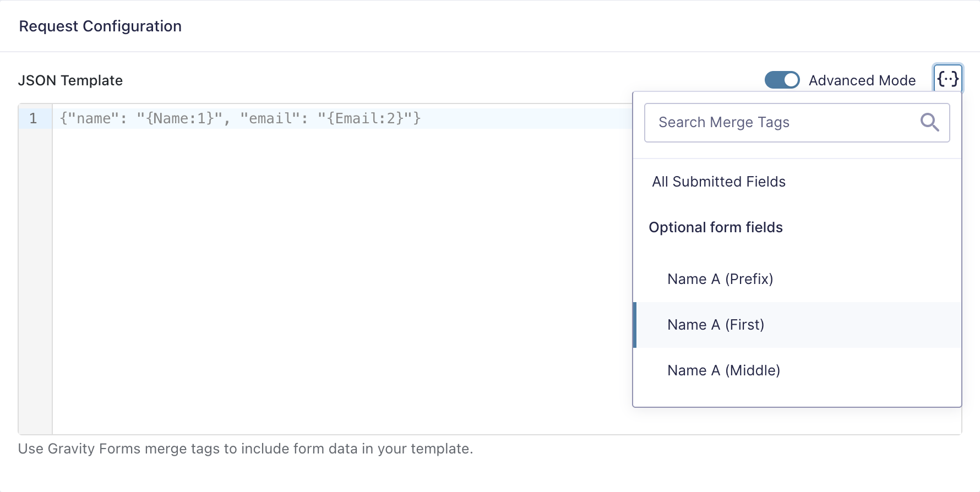
Task: Click the magnifier icon in merge tag search
Action: [x=929, y=122]
